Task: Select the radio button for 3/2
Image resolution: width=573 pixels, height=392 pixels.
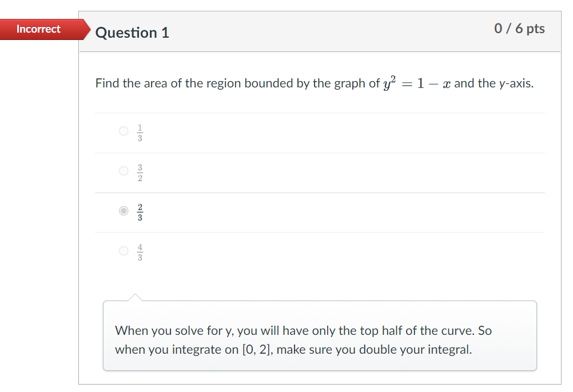Action: (124, 171)
